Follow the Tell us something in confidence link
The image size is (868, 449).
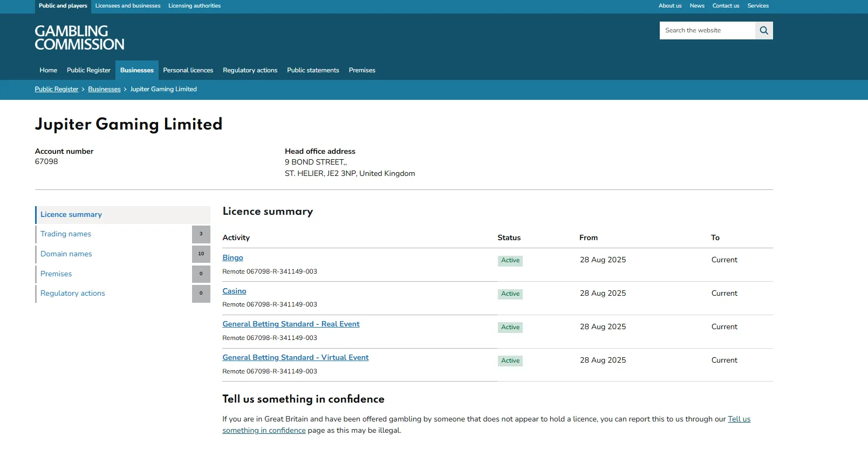[739, 419]
